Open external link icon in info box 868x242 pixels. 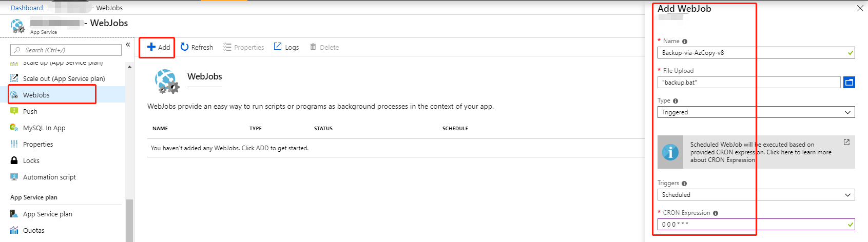(846, 142)
